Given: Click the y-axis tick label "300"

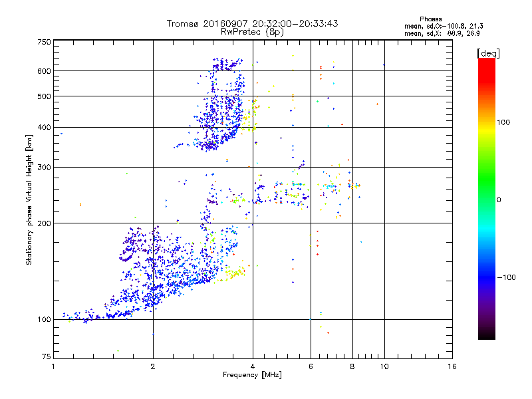Looking at the screenshot, I should point(45,167).
